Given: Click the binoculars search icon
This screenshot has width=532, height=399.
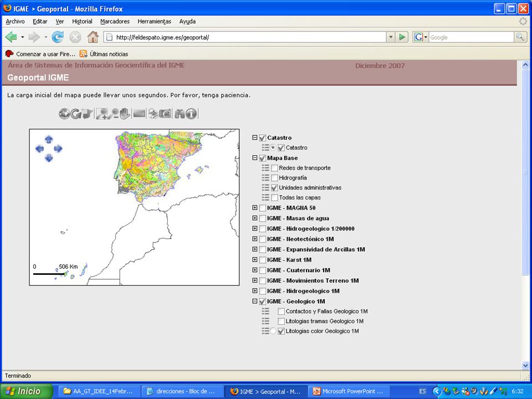Looking at the screenshot, I should 180,114.
